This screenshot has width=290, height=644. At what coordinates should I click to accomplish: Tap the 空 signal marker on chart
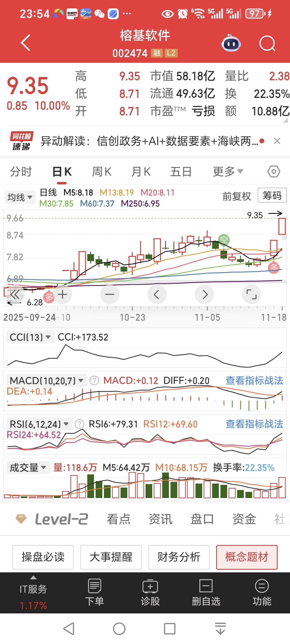(224, 239)
